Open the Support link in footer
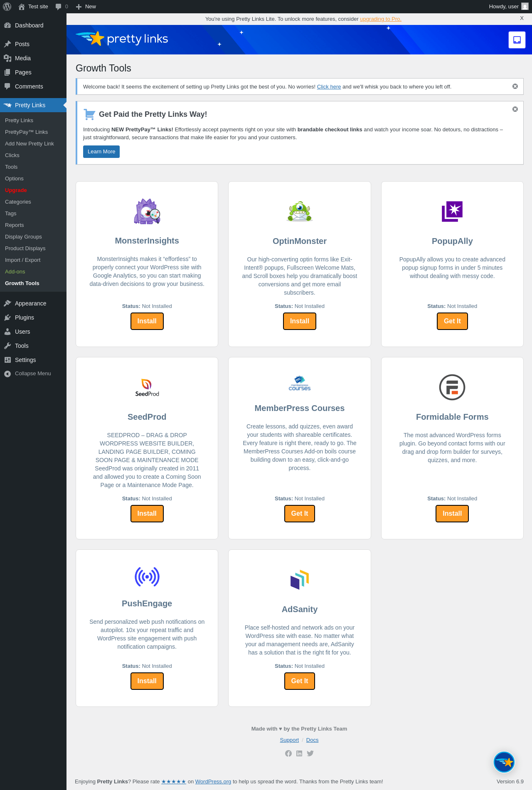The height and width of the screenshot is (790, 532). [289, 740]
